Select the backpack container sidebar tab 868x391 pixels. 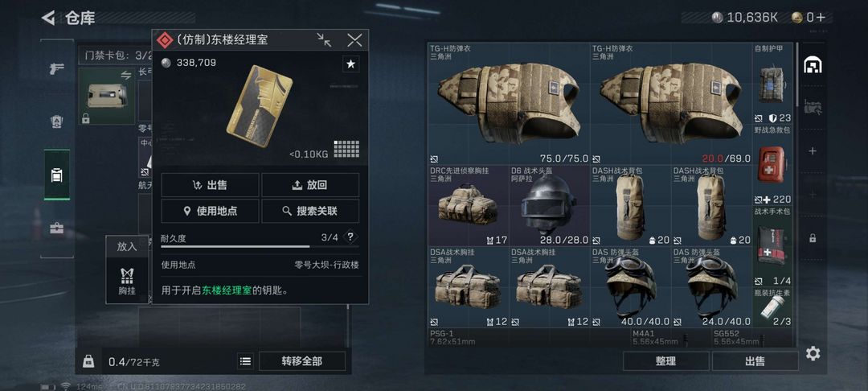point(57,175)
